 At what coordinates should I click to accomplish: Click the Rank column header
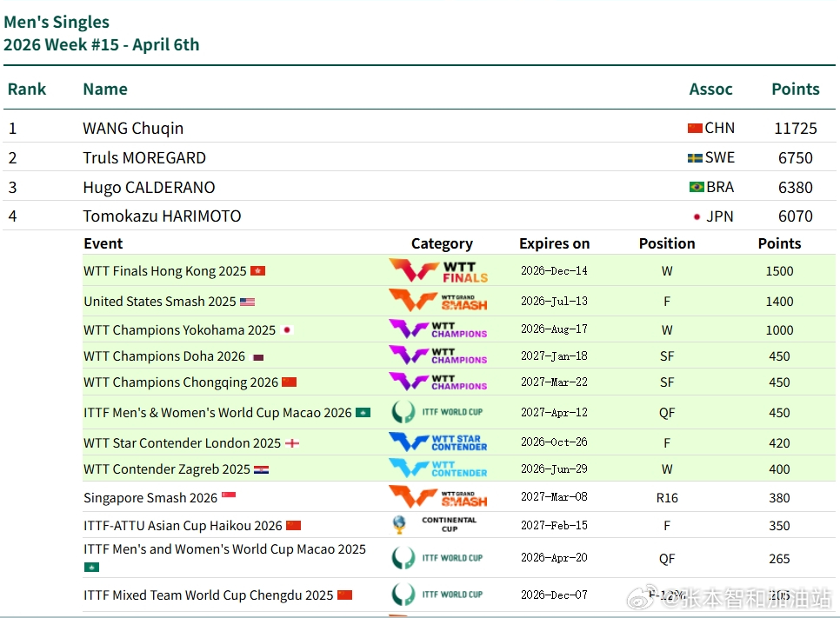tap(27, 89)
